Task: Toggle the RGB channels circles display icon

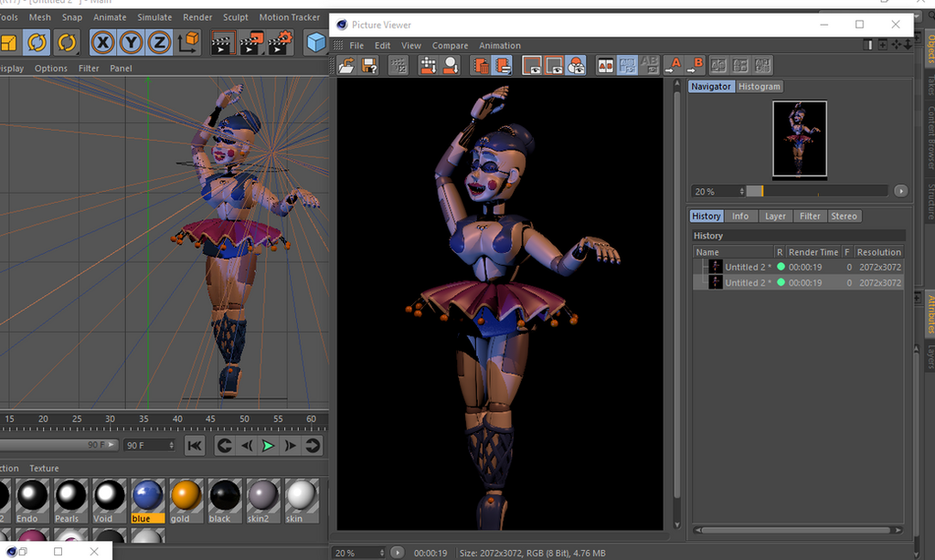Action: [577, 66]
